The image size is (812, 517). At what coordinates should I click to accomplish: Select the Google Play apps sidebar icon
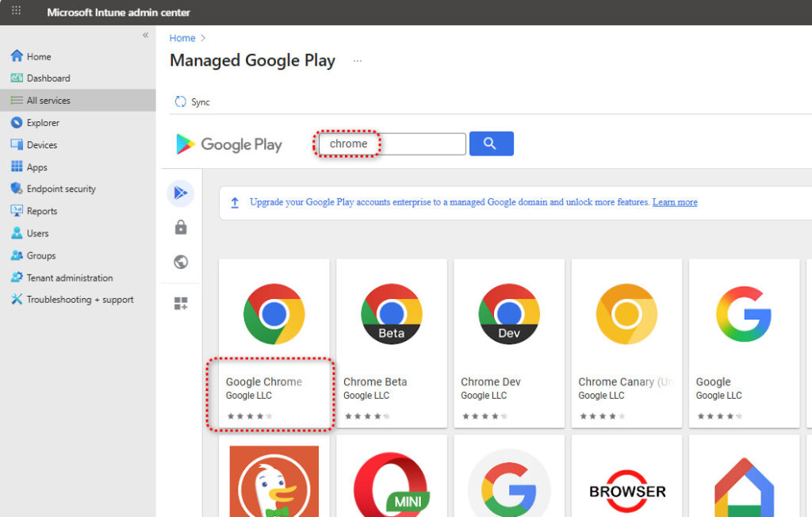tap(181, 193)
